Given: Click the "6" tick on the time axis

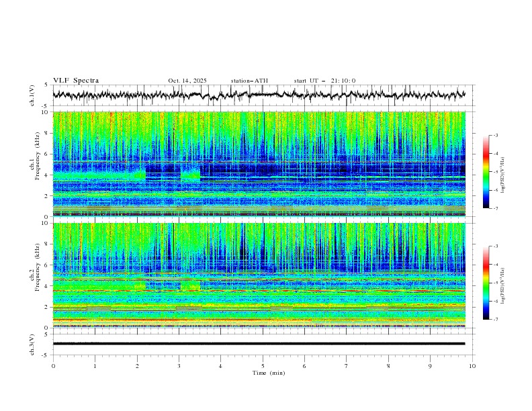Looking at the screenshot, I should tap(304, 366).
